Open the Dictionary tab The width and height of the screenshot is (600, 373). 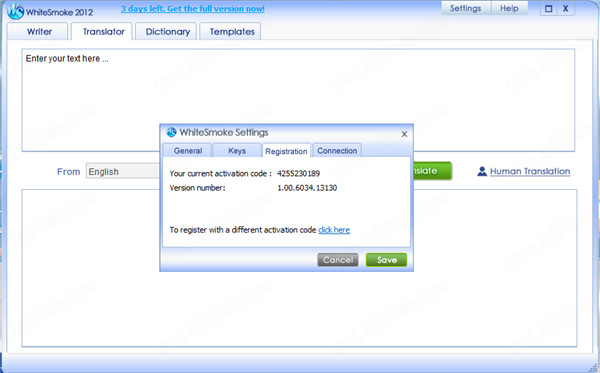coord(167,32)
